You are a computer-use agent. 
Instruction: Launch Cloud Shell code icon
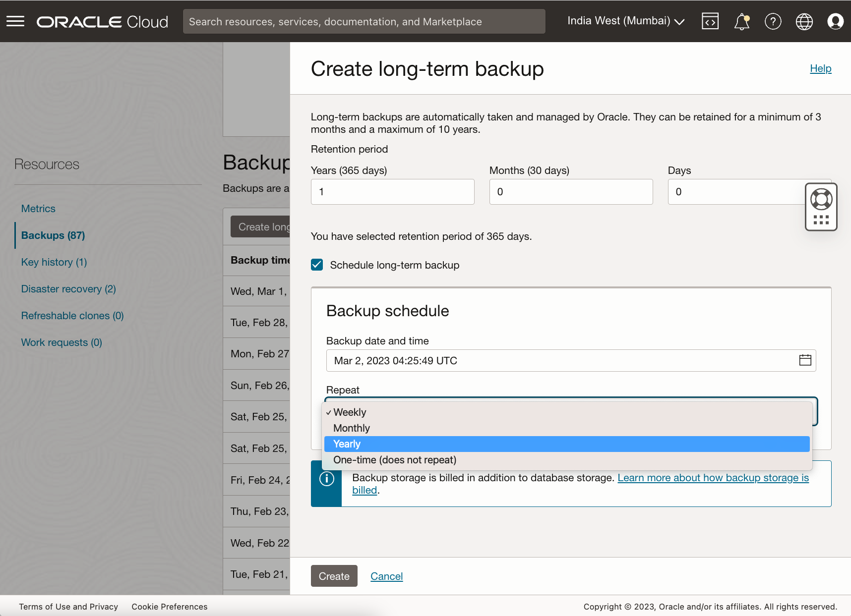coord(710,21)
